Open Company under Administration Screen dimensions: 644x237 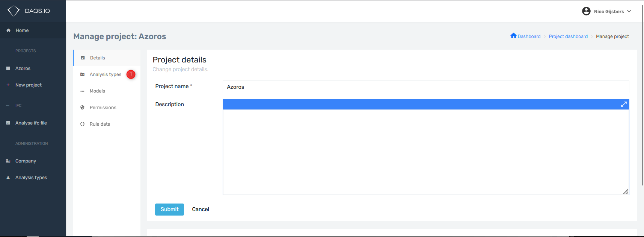(33, 161)
